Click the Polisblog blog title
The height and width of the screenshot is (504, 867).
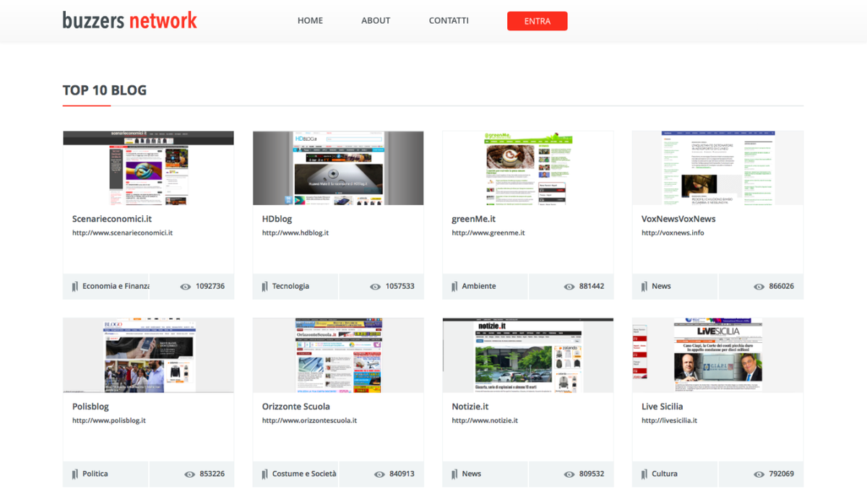[91, 407]
